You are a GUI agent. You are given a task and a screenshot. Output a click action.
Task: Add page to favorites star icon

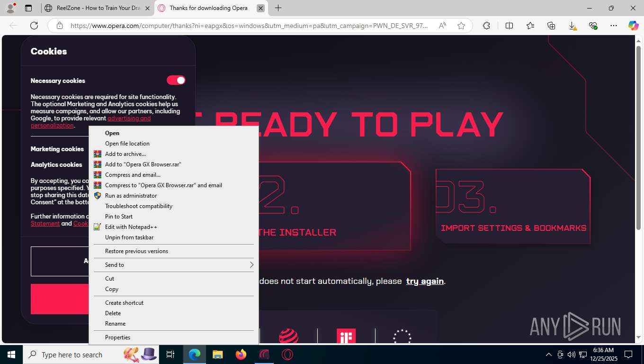(x=461, y=26)
